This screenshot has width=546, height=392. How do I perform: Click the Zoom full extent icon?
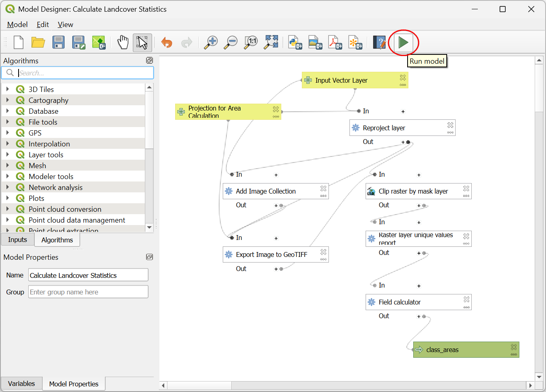(271, 42)
